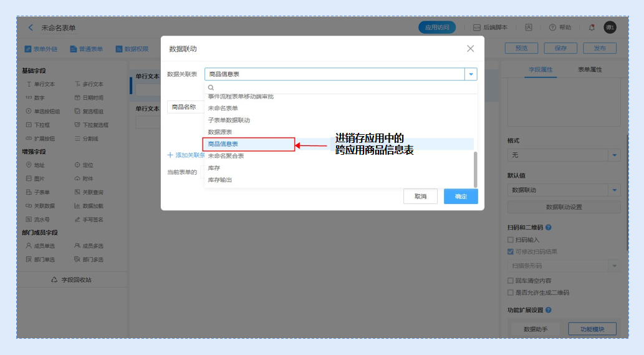Image resolution: width=644 pixels, height=355 pixels.
Task: Switch to the 表单属性 tab
Action: (x=590, y=70)
